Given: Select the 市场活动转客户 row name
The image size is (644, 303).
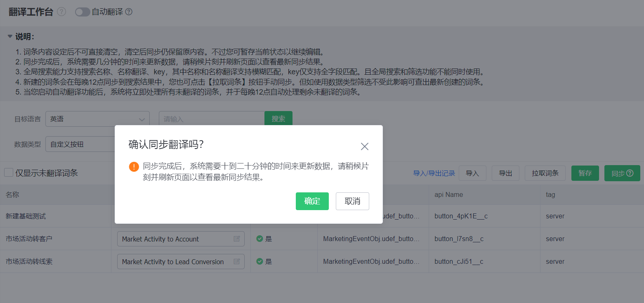Looking at the screenshot, I should coord(29,239).
